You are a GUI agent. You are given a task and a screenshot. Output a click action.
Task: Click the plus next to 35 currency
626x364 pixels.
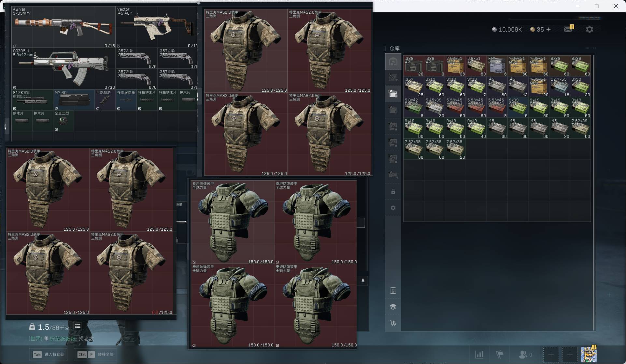coord(548,29)
